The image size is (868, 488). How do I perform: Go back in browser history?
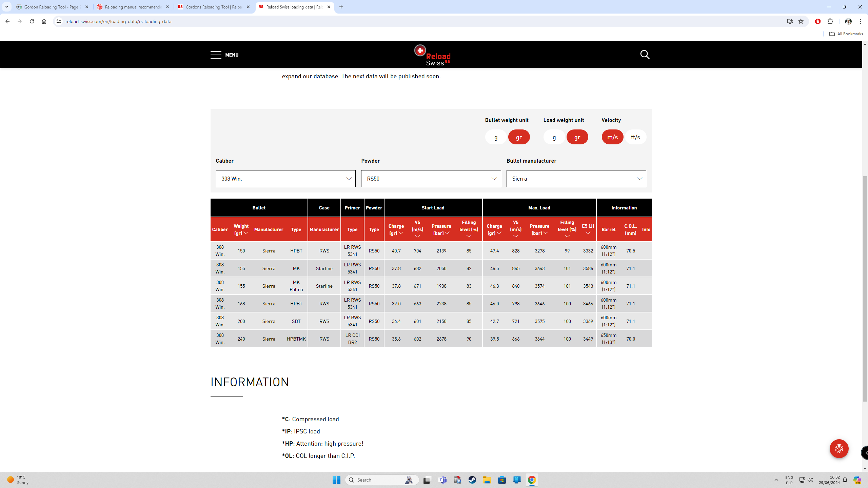(x=7, y=21)
